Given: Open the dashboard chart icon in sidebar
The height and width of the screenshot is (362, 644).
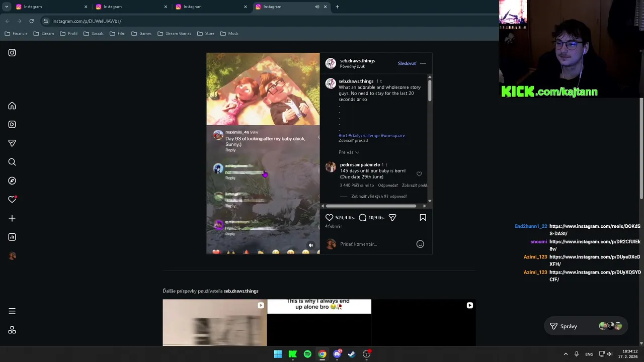Looking at the screenshot, I should click(x=12, y=237).
